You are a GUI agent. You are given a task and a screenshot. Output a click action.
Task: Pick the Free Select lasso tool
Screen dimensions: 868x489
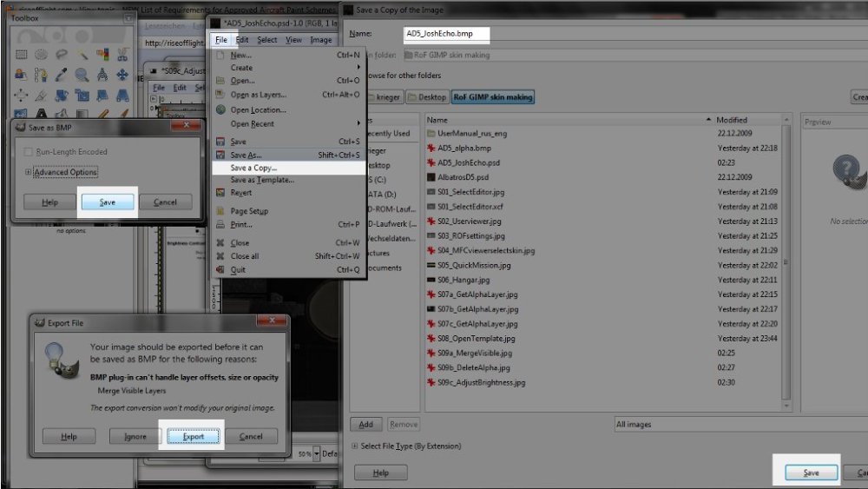[61, 54]
